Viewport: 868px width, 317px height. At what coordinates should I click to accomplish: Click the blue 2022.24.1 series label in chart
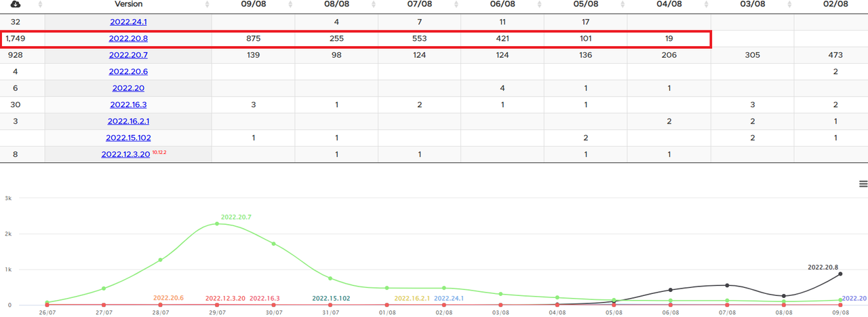(x=449, y=299)
